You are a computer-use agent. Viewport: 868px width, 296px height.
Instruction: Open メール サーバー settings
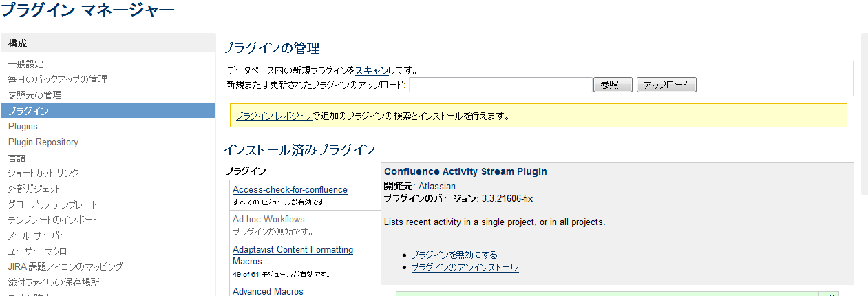[39, 235]
